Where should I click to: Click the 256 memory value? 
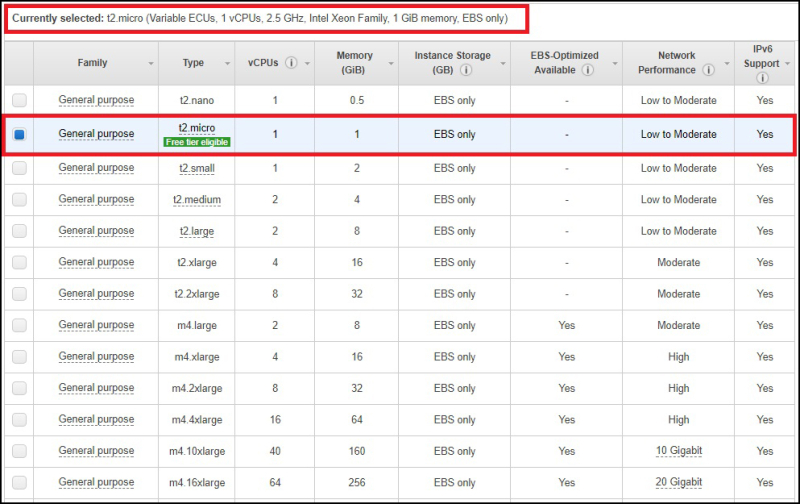click(357, 483)
